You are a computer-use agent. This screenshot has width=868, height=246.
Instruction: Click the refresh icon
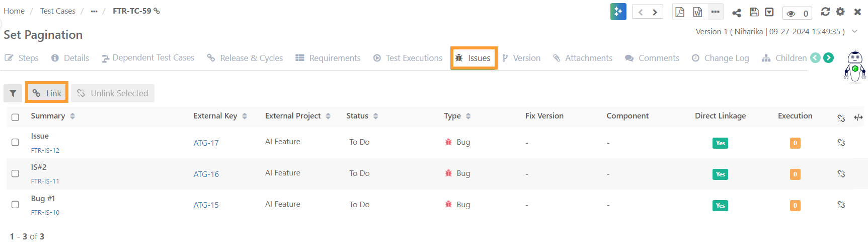click(x=825, y=12)
